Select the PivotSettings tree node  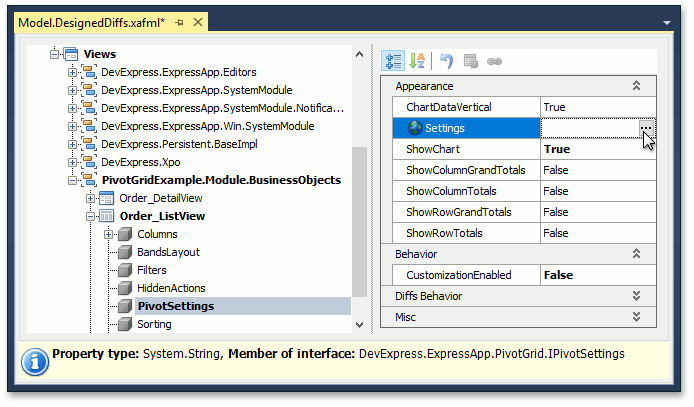tap(175, 306)
